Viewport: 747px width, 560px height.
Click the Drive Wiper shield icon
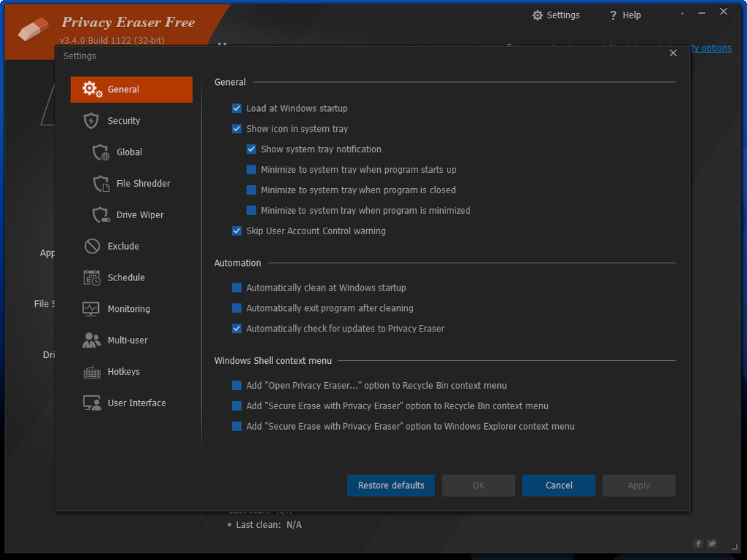point(101,215)
